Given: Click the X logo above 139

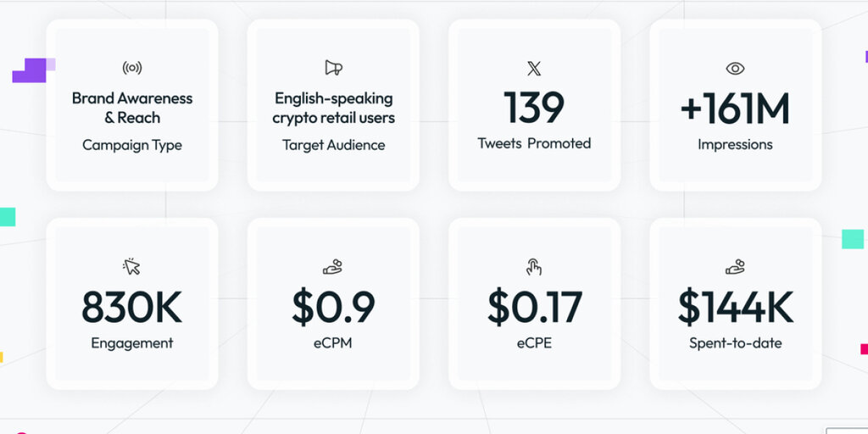Looking at the screenshot, I should coord(534,69).
